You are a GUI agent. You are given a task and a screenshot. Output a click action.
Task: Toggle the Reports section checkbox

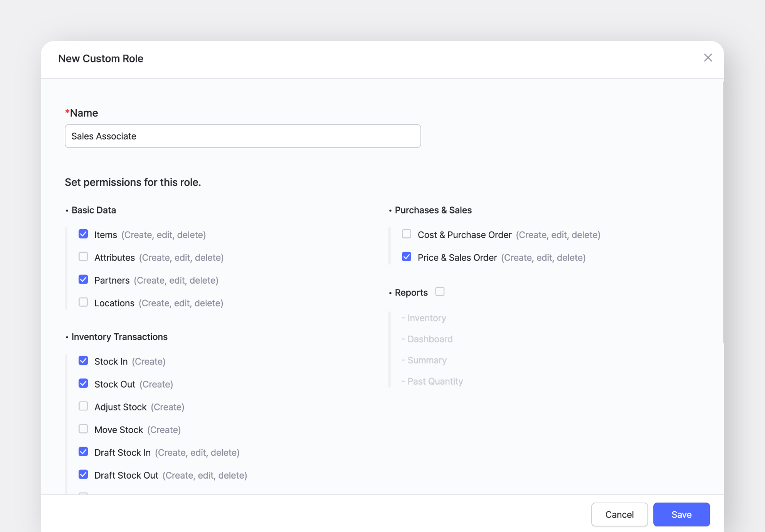440,291
